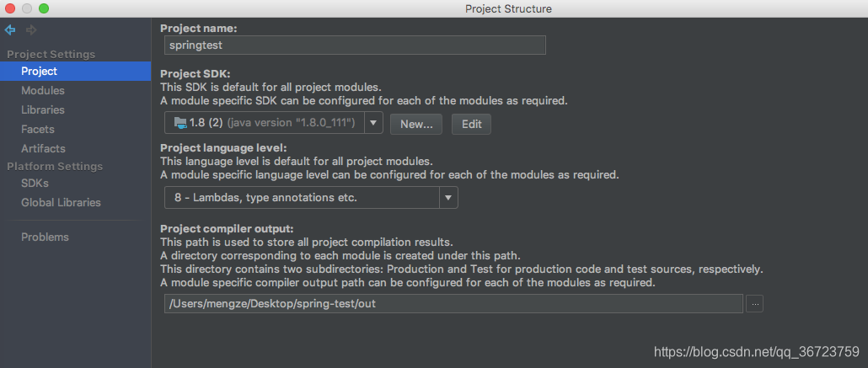The width and height of the screenshot is (868, 368).
Task: Click the forward navigation arrow
Action: point(31,30)
